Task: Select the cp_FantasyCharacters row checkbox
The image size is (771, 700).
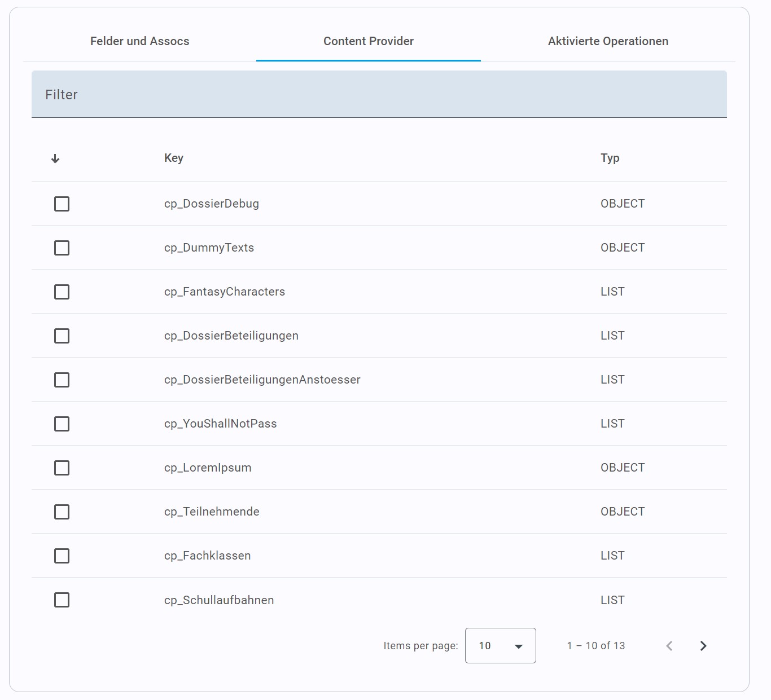Action: click(x=62, y=292)
